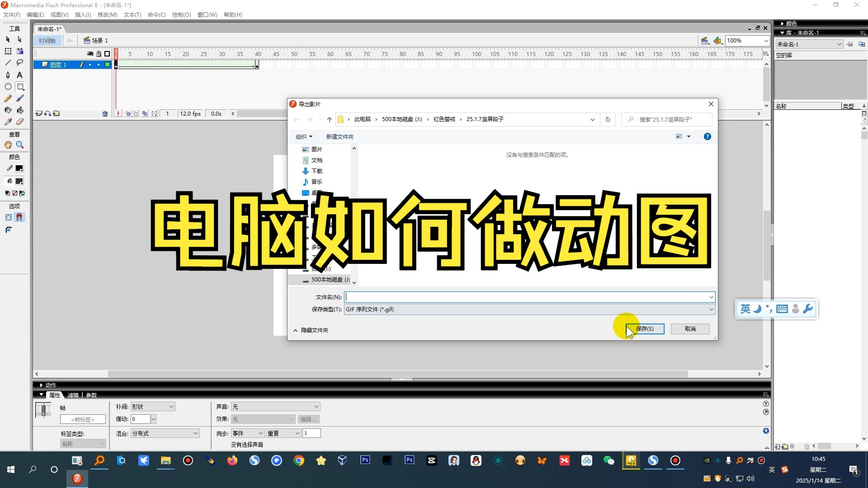868x488 pixels.
Task: Select the Eraser tool
Action: tap(20, 122)
